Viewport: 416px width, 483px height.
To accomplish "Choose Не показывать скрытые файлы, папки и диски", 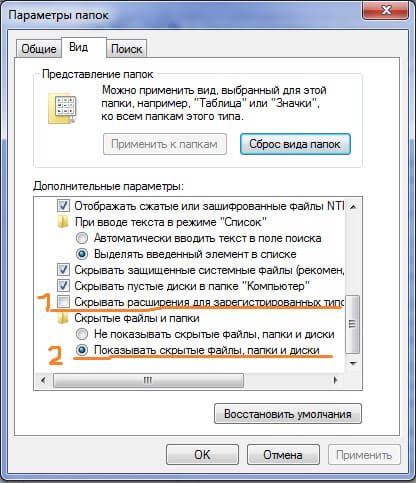I will (82, 334).
